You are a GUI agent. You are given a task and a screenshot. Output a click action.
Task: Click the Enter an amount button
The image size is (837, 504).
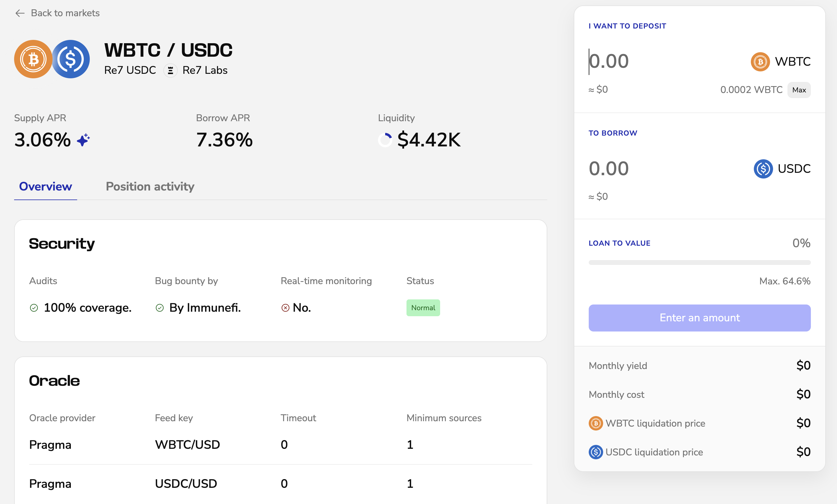click(700, 318)
